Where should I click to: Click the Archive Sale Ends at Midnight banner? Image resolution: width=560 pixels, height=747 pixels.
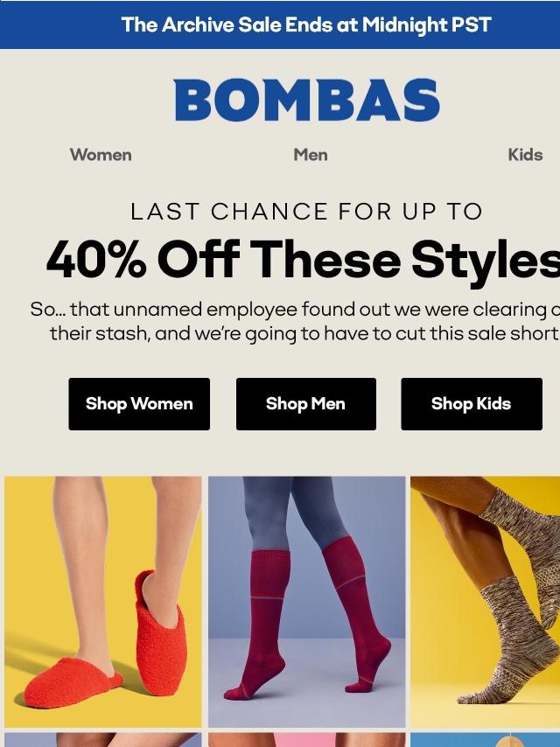(280, 24)
